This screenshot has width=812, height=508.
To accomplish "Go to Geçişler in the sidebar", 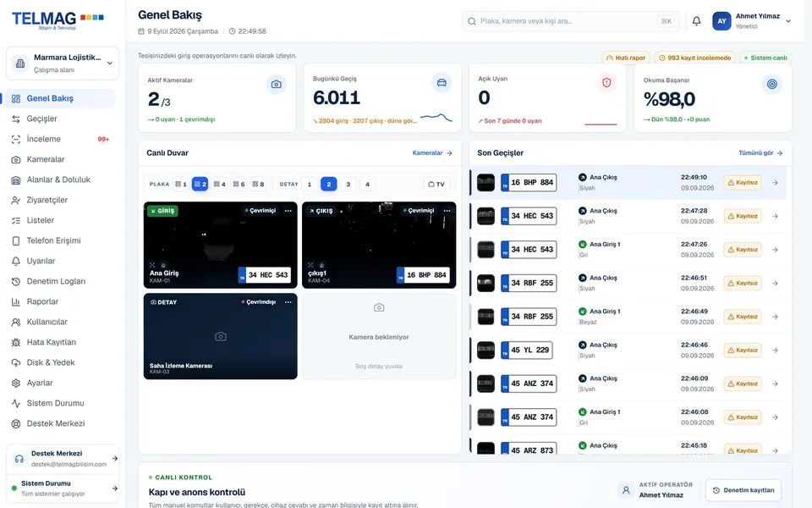I will pyautogui.click(x=61, y=119).
